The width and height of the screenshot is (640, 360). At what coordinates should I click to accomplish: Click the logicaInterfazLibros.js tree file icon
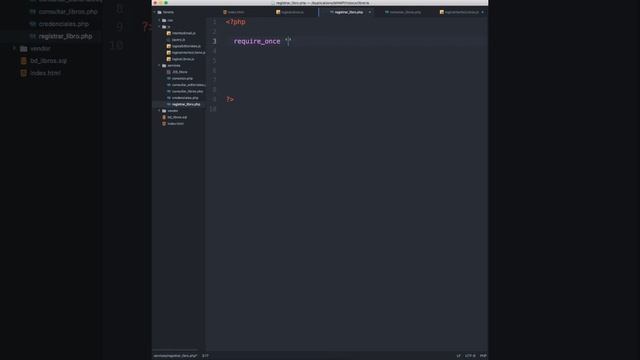point(169,53)
